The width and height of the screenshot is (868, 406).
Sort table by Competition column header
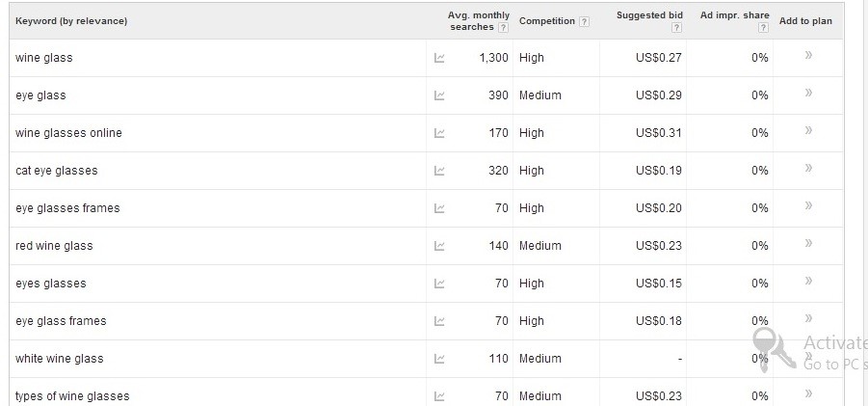click(547, 21)
